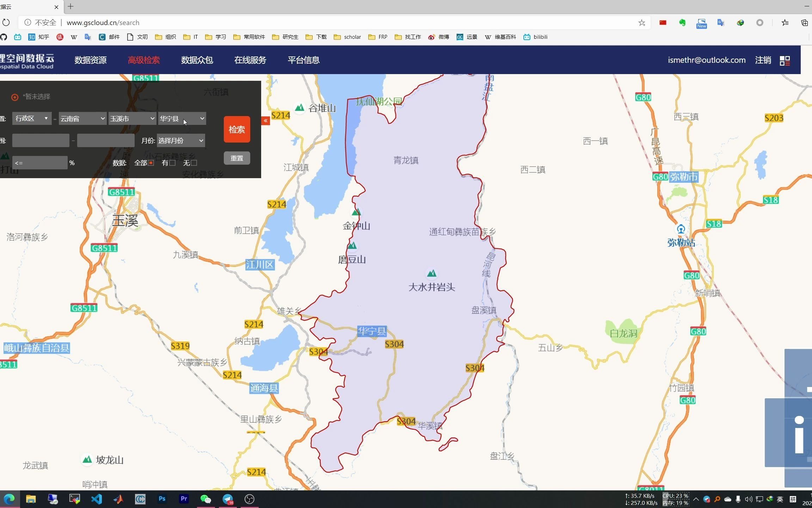Open the 行政区 location type dropdown

click(32, 119)
